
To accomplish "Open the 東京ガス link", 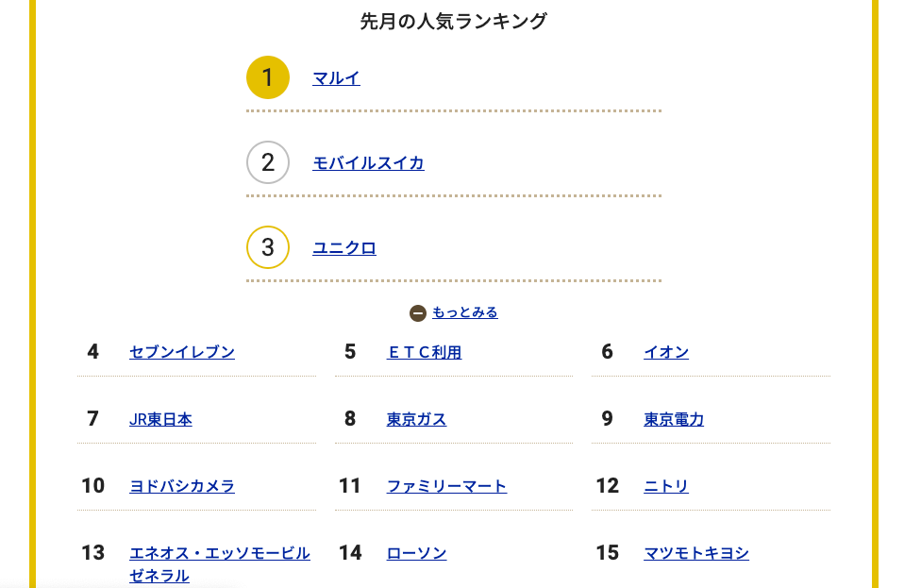I will point(416,419).
